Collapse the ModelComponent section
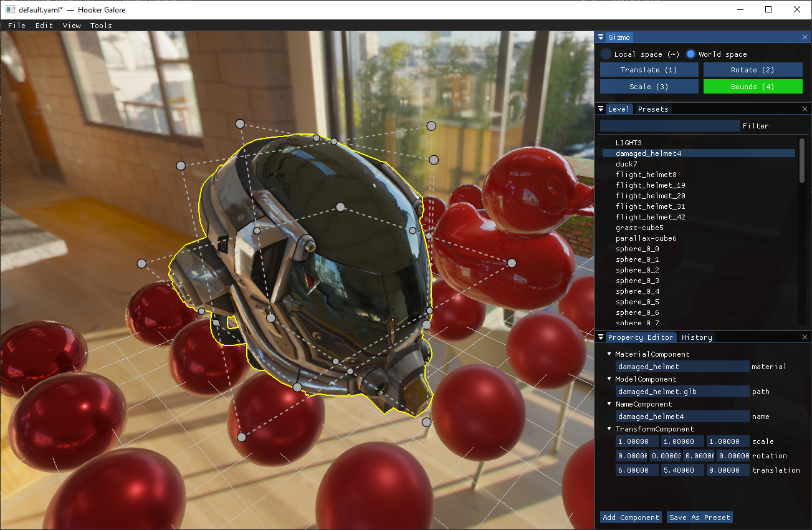 click(609, 379)
